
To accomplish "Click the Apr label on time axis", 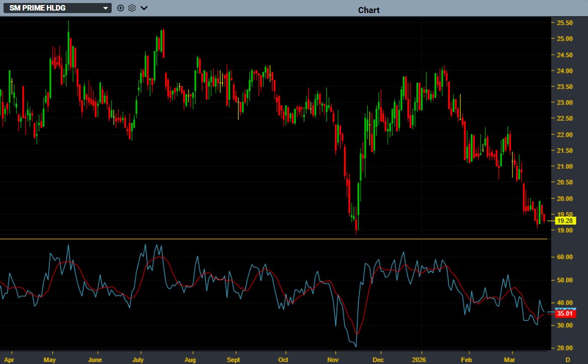I will (9, 360).
